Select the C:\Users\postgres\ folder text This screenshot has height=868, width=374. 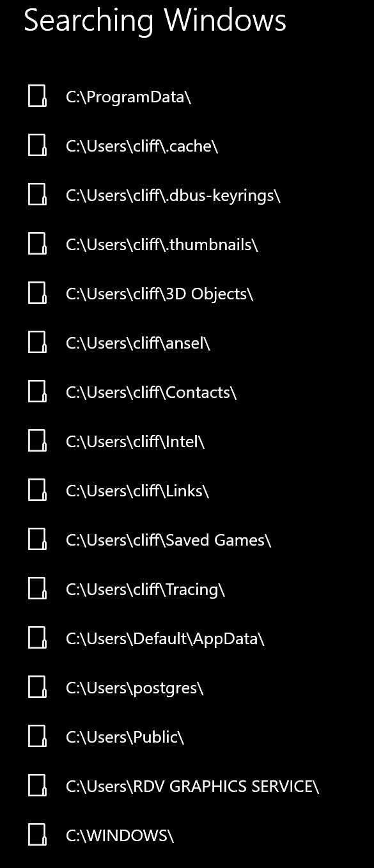pyautogui.click(x=134, y=688)
